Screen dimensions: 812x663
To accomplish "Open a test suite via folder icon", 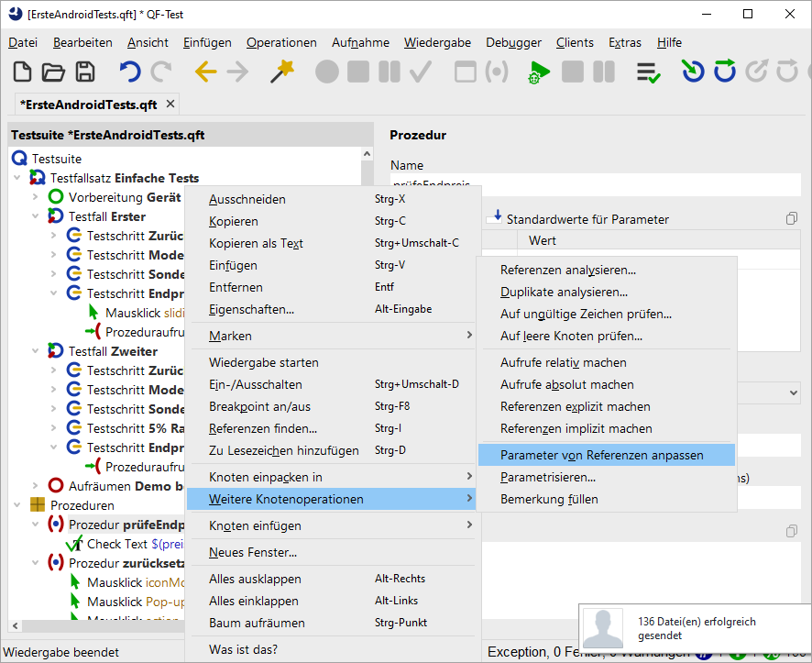I will (53, 72).
